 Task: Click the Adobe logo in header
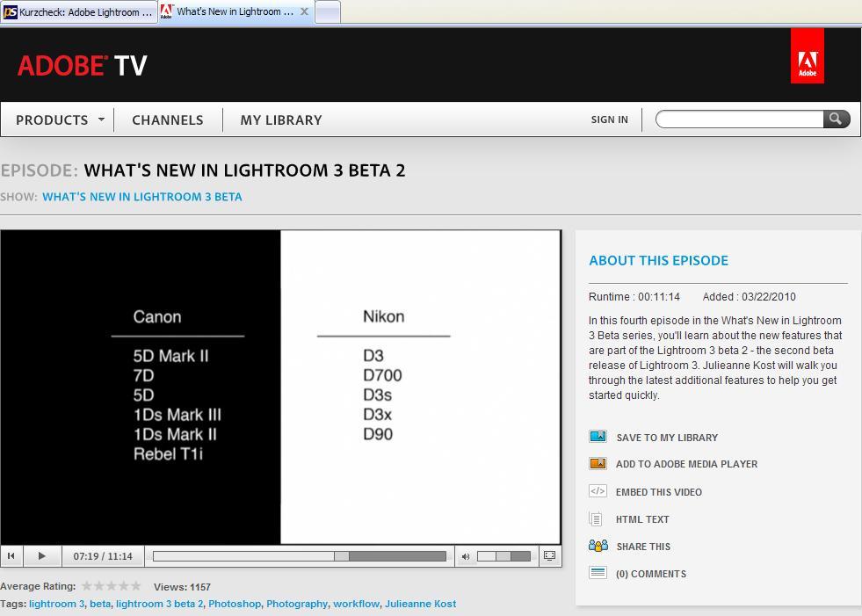(807, 55)
